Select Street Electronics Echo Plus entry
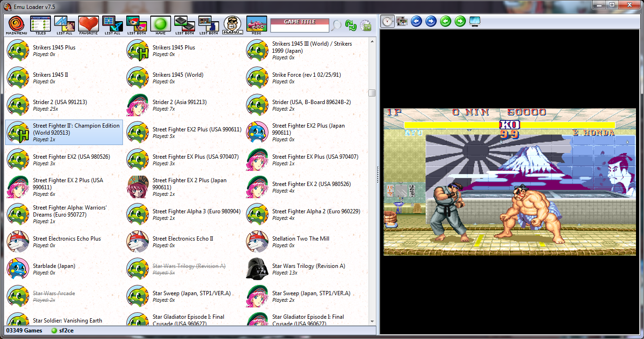Viewport: 644px width, 339px height. (x=64, y=242)
